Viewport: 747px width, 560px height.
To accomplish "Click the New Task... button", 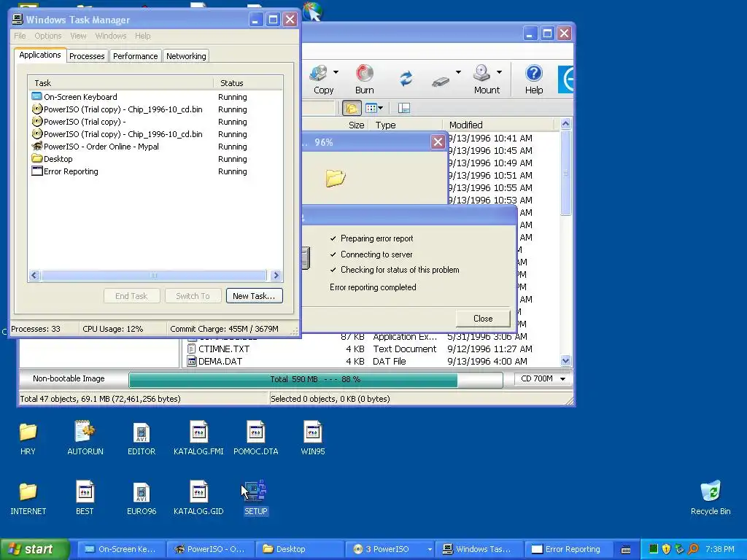I will pyautogui.click(x=254, y=296).
